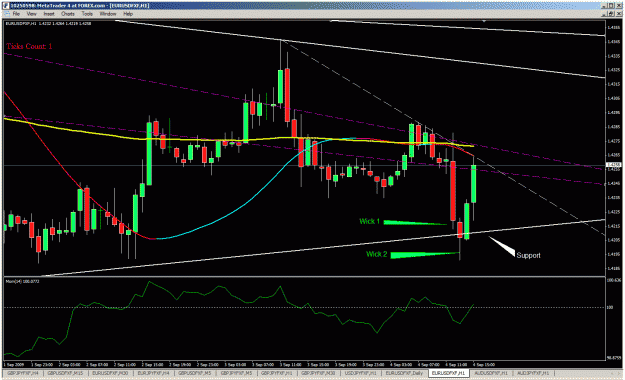Screen dimensions: 625x380
Task: Click the green arrow pointing from Wick 1
Action: point(415,222)
